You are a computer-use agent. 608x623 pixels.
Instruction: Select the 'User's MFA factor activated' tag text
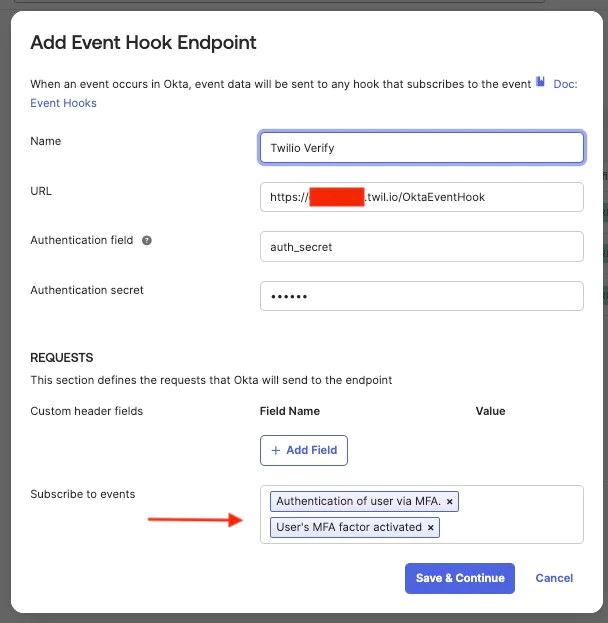click(x=349, y=527)
